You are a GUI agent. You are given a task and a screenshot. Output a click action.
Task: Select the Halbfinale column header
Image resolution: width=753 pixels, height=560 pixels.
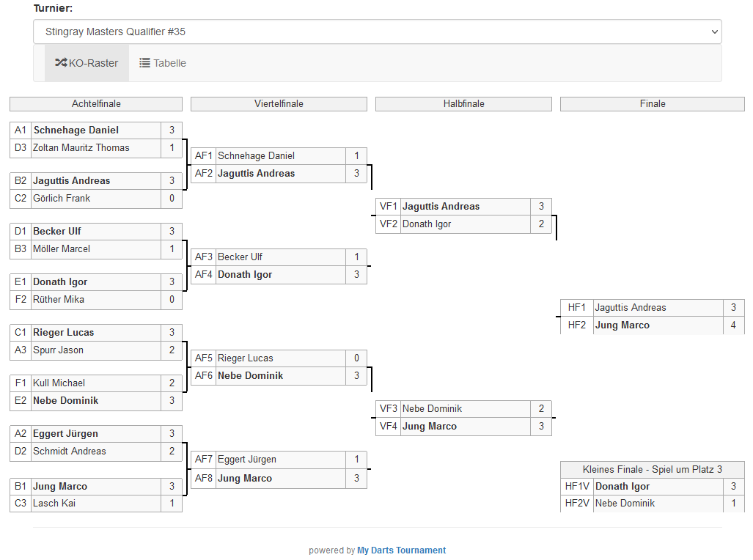pos(463,104)
